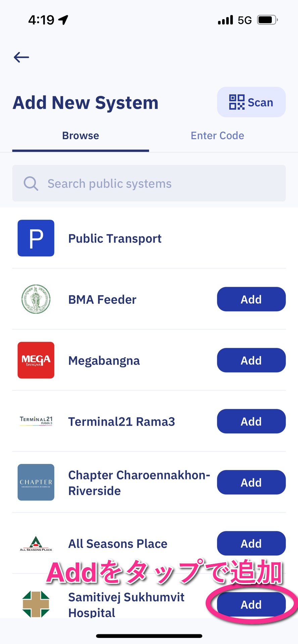
Task: Focus the Search public systems field
Action: [x=149, y=183]
